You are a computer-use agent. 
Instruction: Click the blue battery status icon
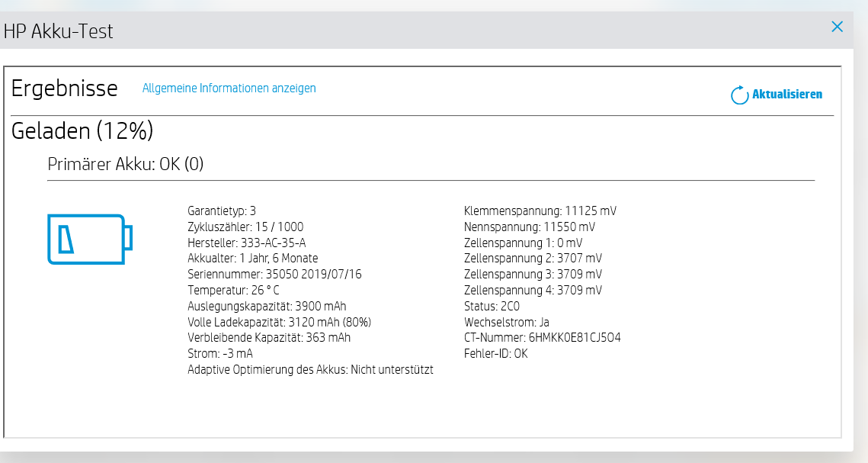point(89,240)
